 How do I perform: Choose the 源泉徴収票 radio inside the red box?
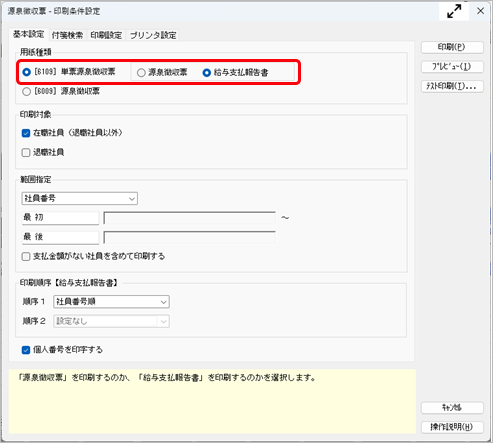[x=162, y=72]
